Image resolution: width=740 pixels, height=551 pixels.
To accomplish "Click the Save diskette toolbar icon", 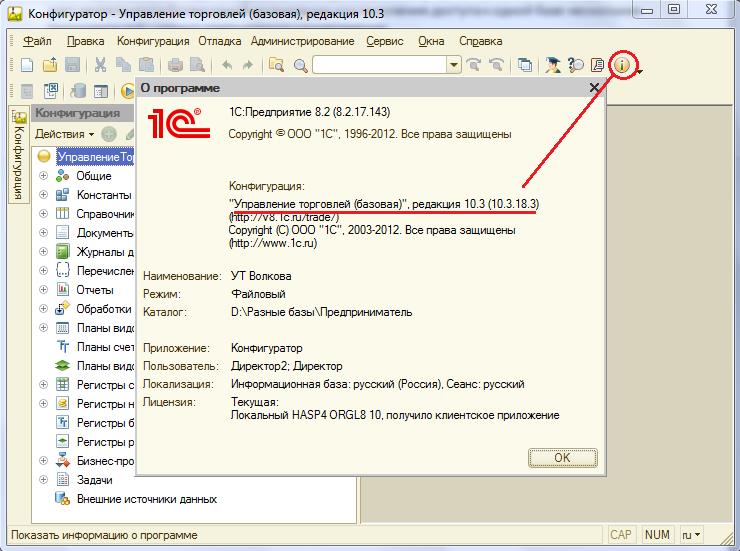I will coord(72,65).
